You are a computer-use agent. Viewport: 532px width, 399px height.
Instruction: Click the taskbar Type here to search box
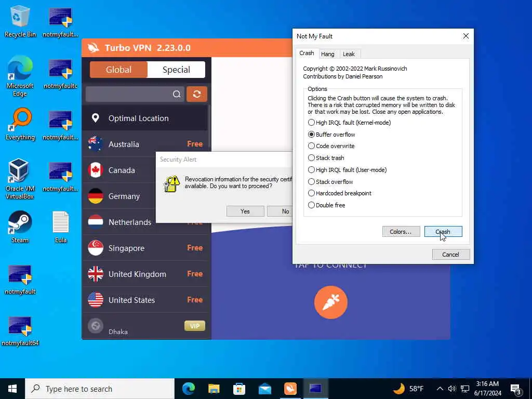[x=100, y=389]
